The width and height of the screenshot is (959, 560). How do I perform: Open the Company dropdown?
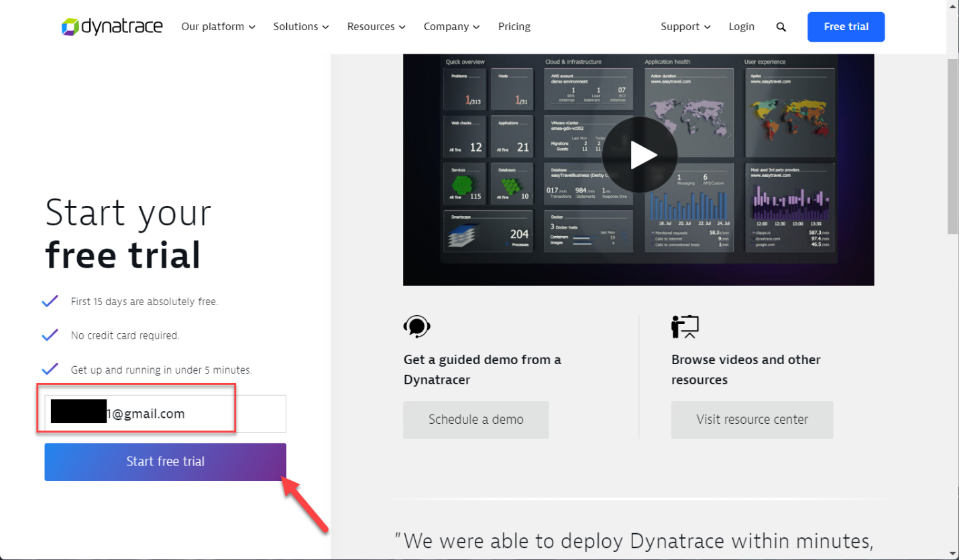[451, 27]
